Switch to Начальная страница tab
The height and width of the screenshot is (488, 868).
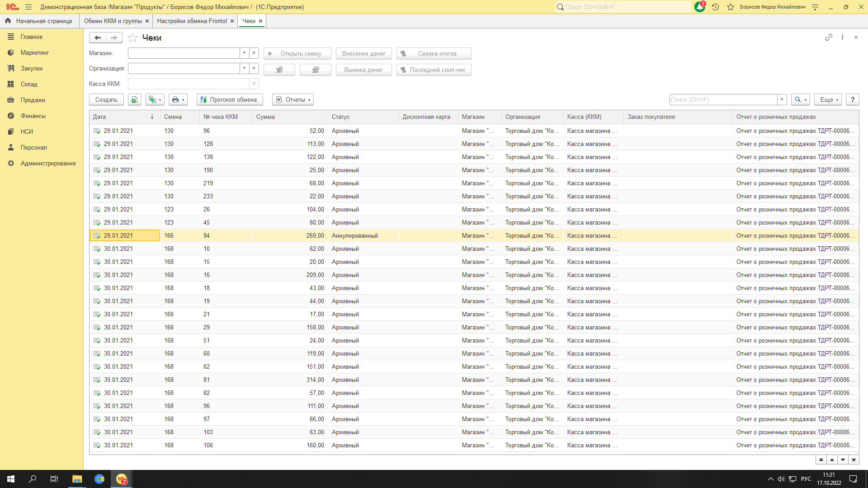39,21
